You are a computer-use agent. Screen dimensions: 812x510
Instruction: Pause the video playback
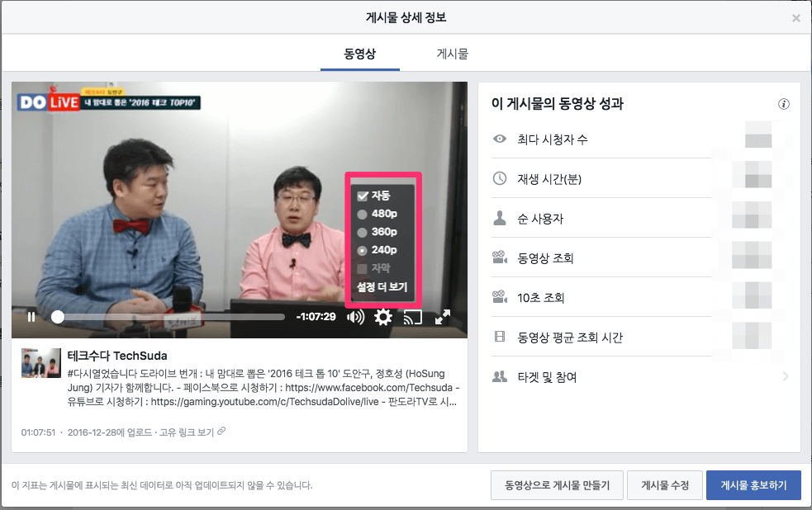click(x=31, y=317)
